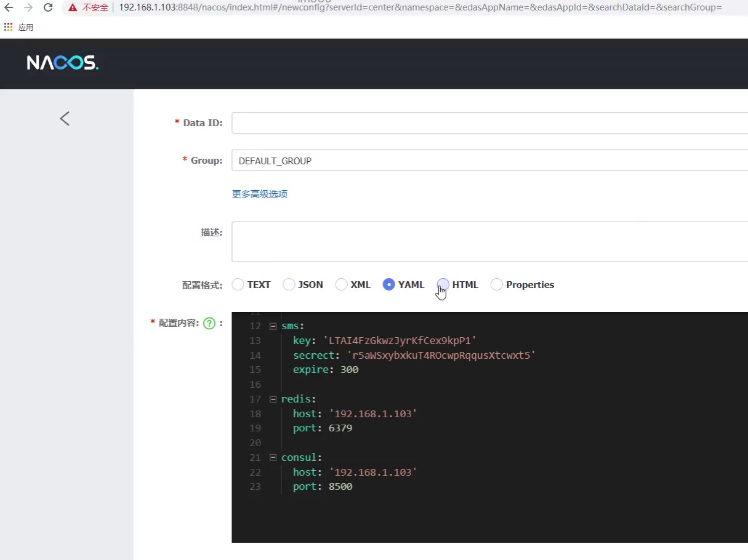Screen dimensions: 748x560
Task: Select the Properties format radio button
Action: click(496, 284)
